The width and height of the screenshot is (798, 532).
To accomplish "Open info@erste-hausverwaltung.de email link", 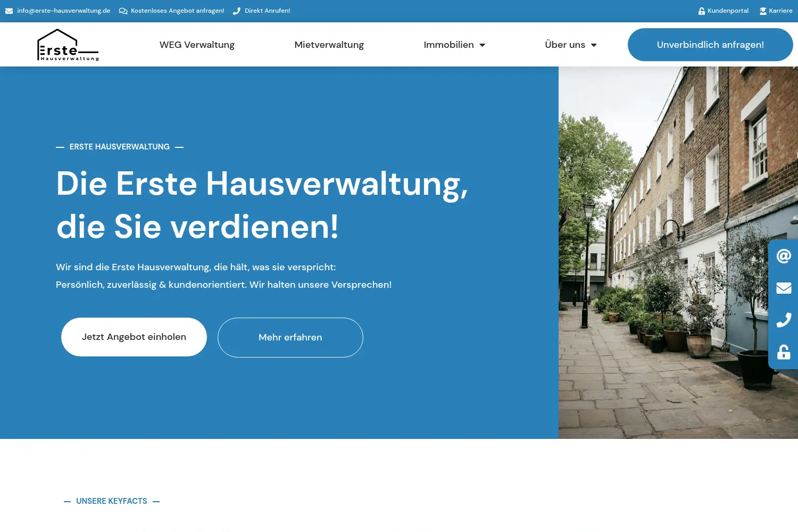I will click(64, 11).
